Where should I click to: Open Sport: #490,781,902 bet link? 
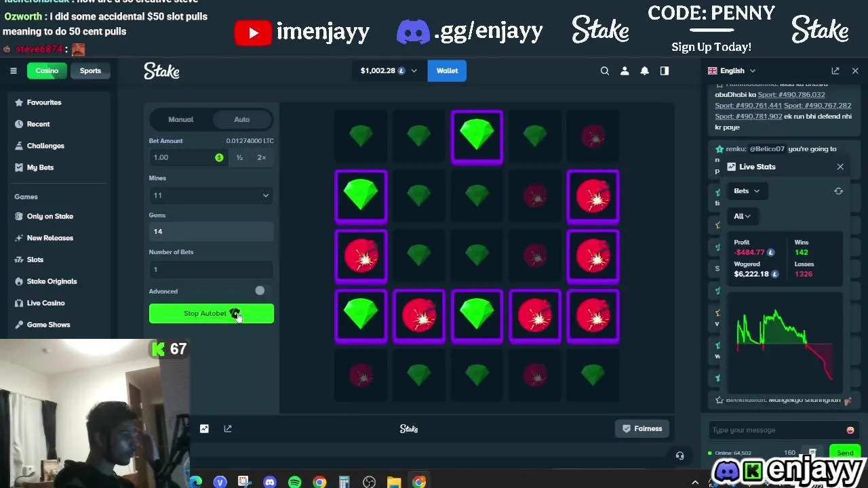point(749,117)
